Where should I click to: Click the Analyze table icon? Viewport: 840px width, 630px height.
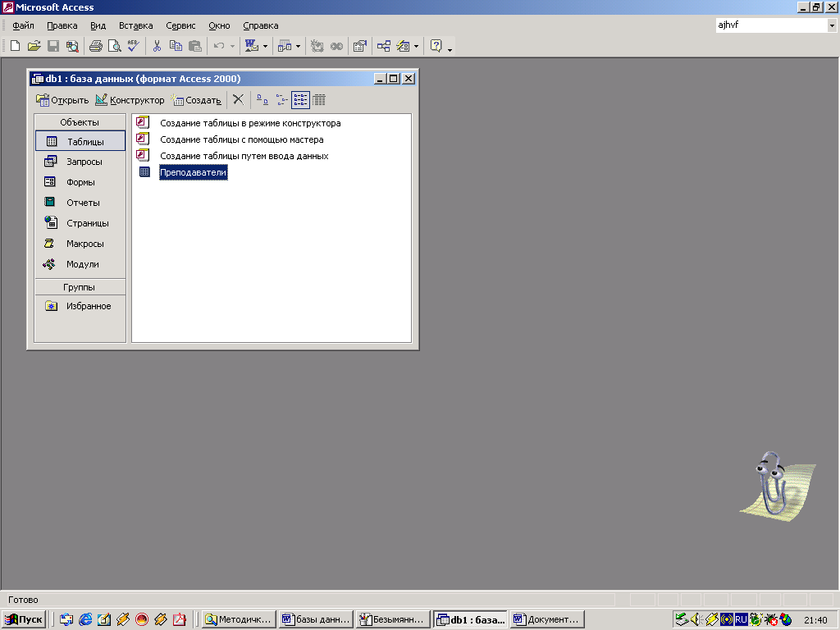[x=285, y=46]
